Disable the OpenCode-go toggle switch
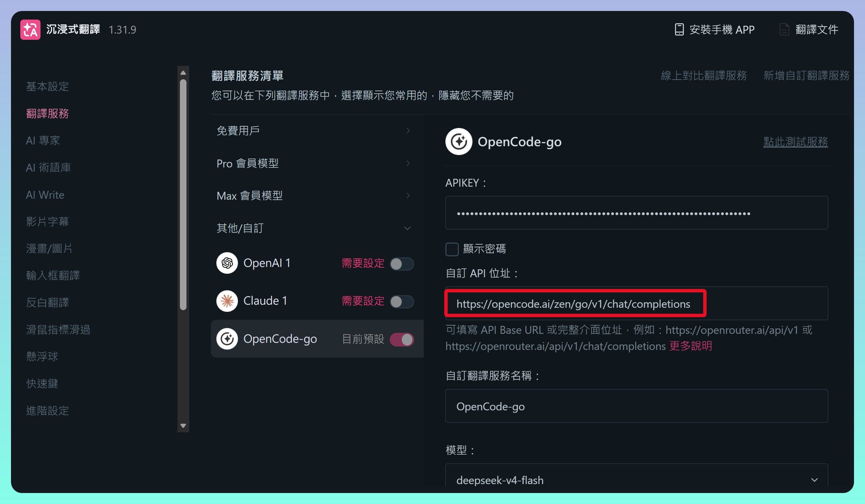 coord(402,339)
